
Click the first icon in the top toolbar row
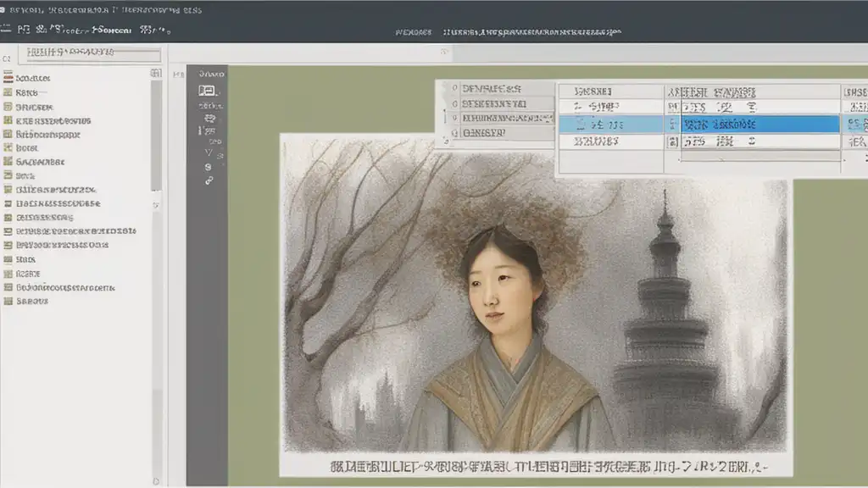[5, 30]
